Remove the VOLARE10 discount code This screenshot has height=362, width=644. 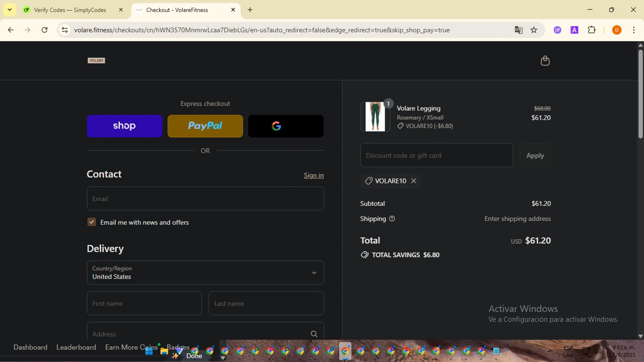click(x=413, y=181)
